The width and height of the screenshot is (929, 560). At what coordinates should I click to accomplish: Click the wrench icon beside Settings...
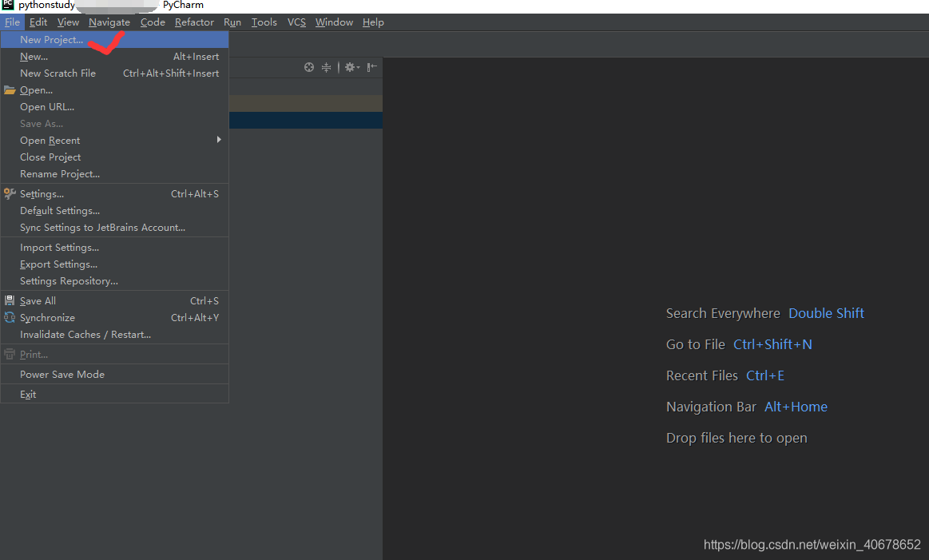pyautogui.click(x=10, y=194)
